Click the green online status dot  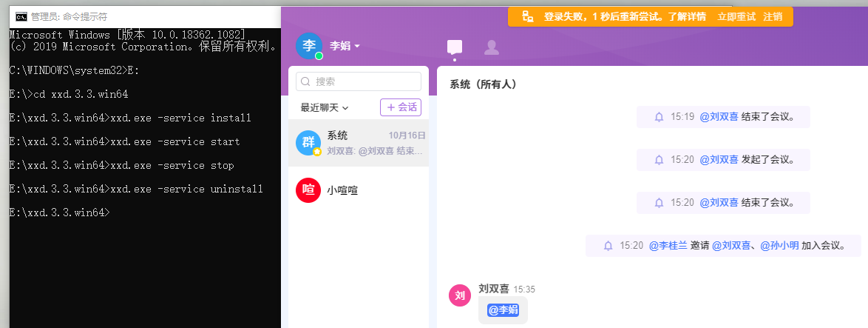coord(319,56)
